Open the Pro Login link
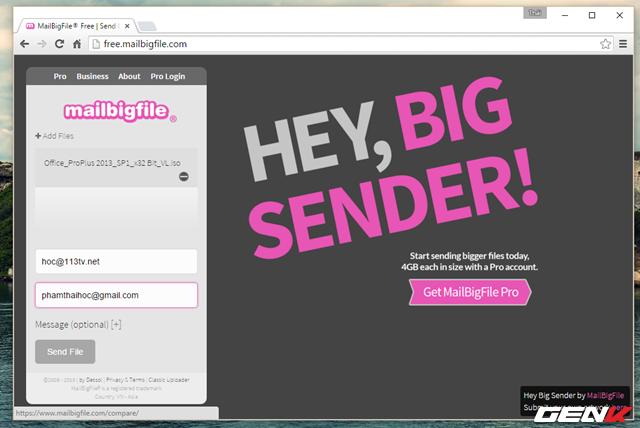 pyautogui.click(x=167, y=76)
